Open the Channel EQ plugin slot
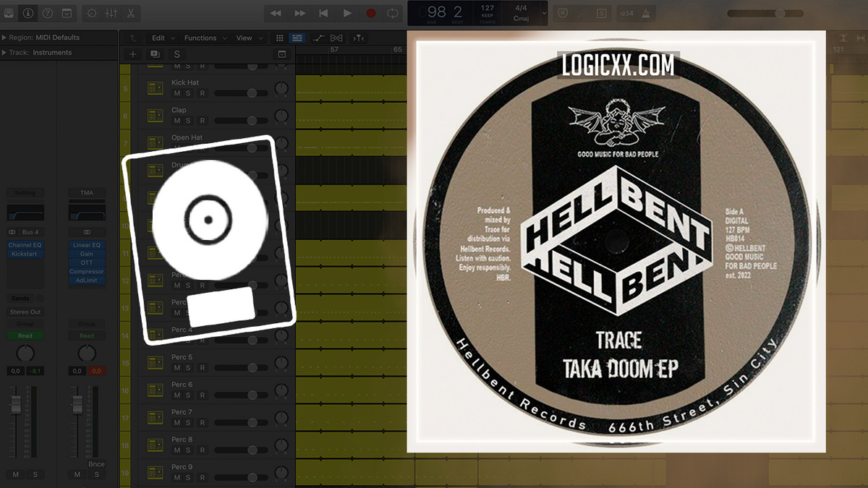Image resolution: width=868 pixels, height=488 pixels. tap(25, 245)
